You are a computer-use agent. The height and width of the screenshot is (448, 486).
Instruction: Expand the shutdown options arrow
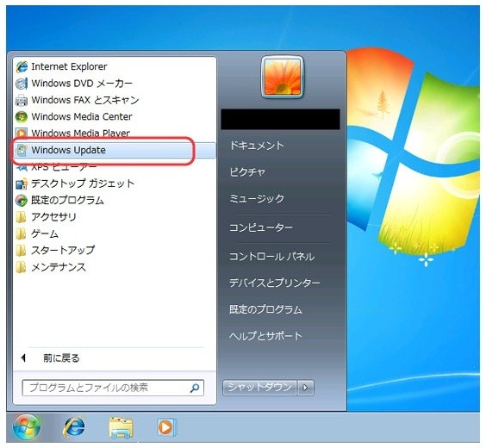(305, 388)
